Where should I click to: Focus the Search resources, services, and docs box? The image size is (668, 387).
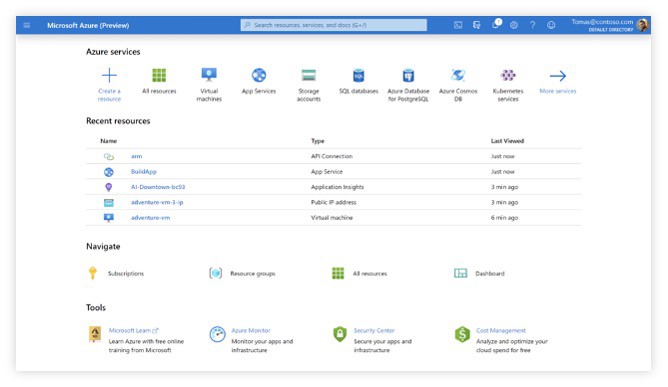click(x=334, y=25)
